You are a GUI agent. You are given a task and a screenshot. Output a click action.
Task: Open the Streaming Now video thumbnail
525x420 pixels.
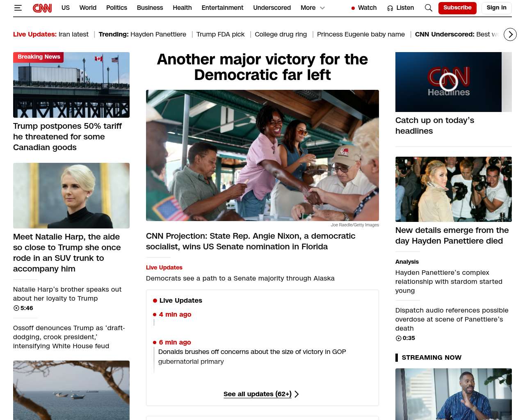454,394
